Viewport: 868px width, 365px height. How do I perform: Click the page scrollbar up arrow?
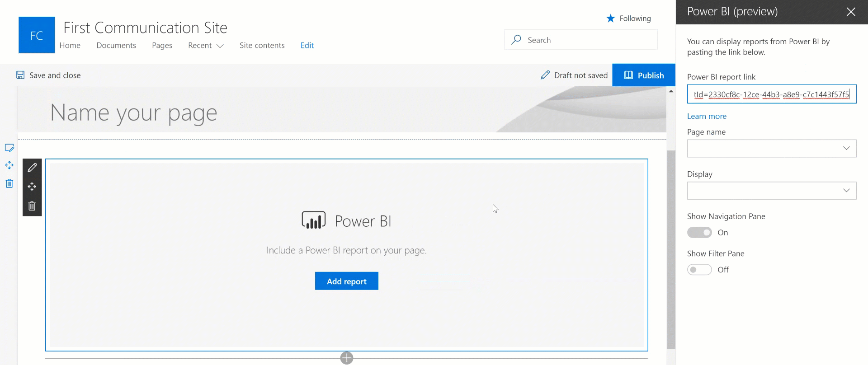coord(671,91)
